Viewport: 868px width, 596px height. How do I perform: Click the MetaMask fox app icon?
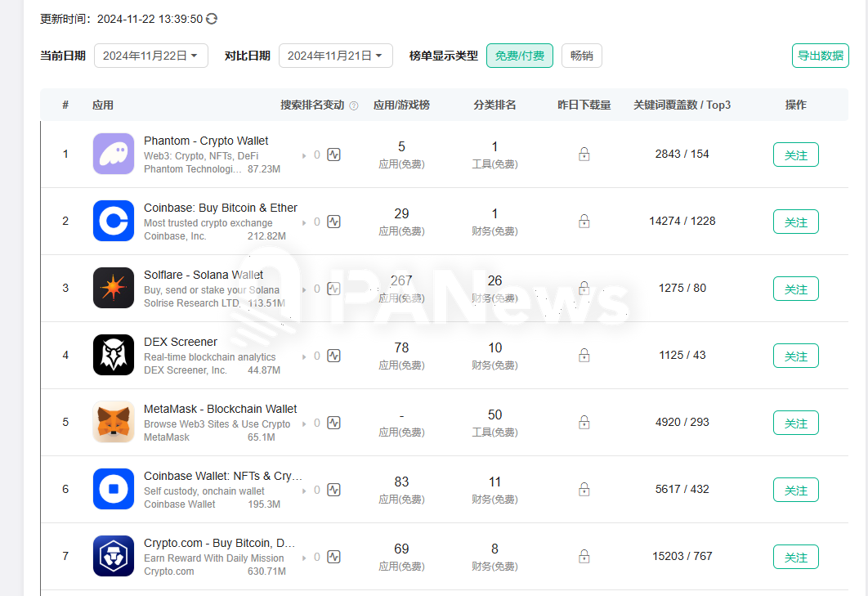113,422
